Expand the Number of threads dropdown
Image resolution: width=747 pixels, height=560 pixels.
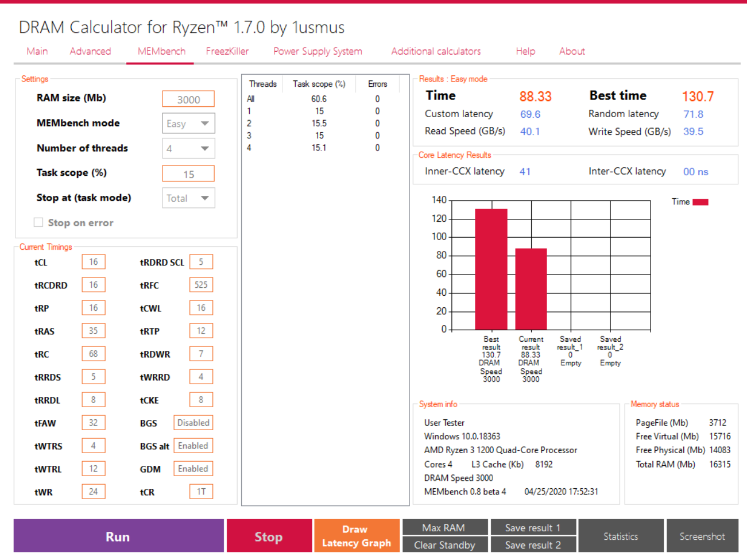(188, 148)
